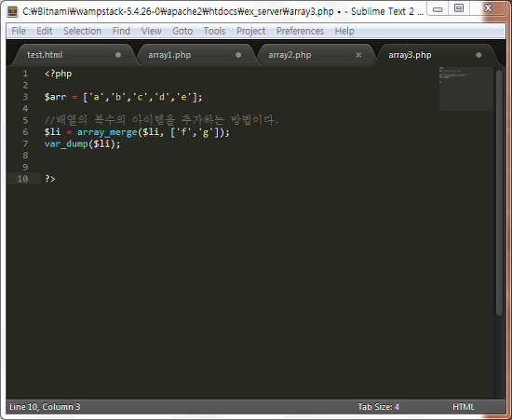Click the minimap code preview

465,88
